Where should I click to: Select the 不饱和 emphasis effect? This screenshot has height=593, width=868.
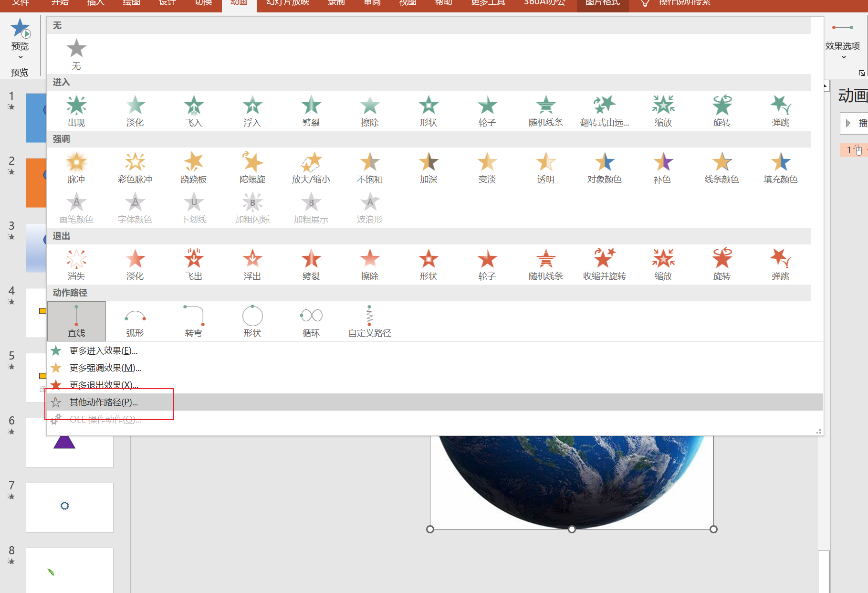(x=370, y=168)
